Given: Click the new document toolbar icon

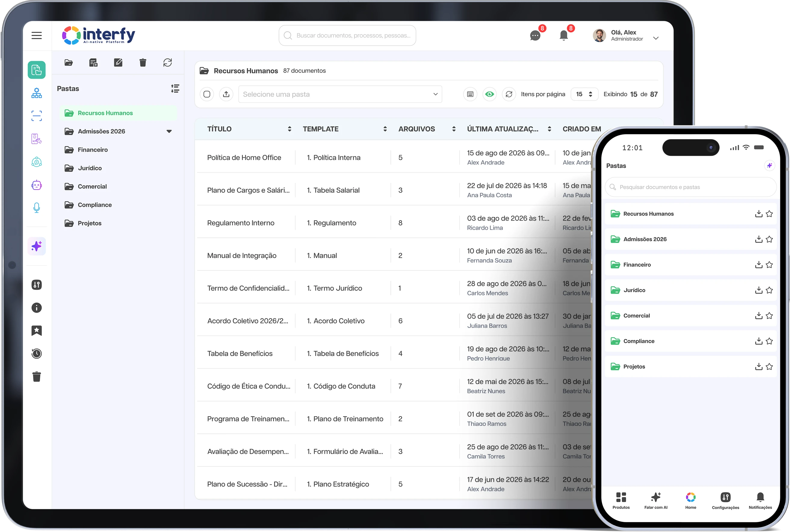Looking at the screenshot, I should 93,63.
